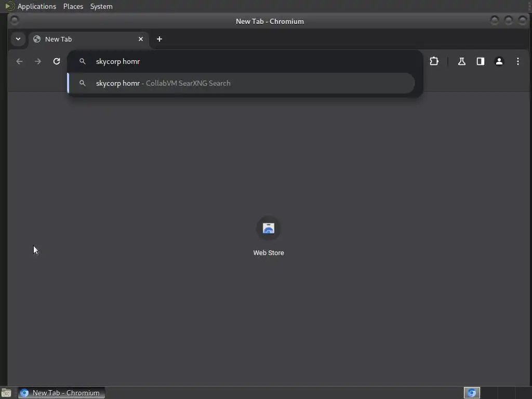This screenshot has height=399, width=532.
Task: Open the Web Store shortcut
Action: pos(269,236)
